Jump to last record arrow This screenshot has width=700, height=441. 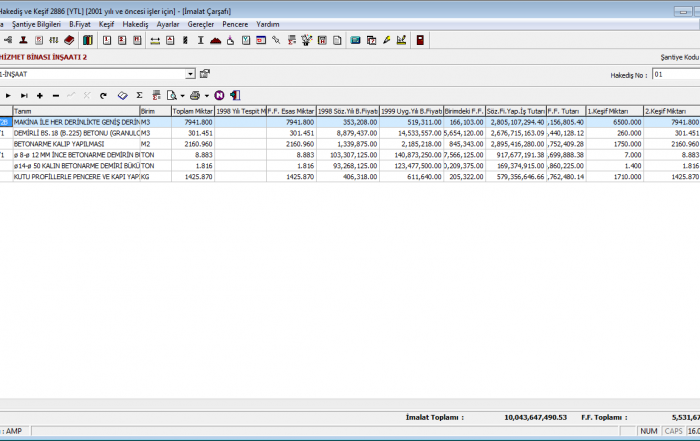(23, 95)
